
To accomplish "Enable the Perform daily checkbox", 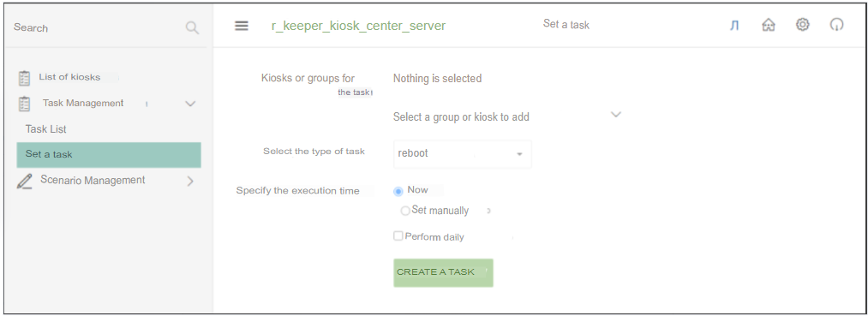I will point(398,236).
